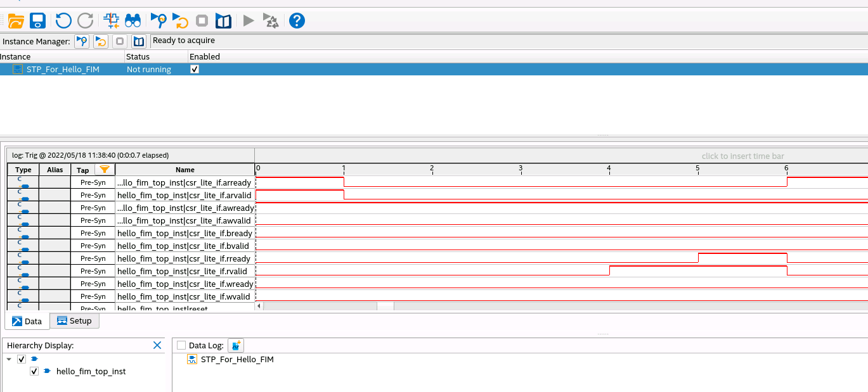
Task: Save the Signal Tap file
Action: click(x=38, y=21)
